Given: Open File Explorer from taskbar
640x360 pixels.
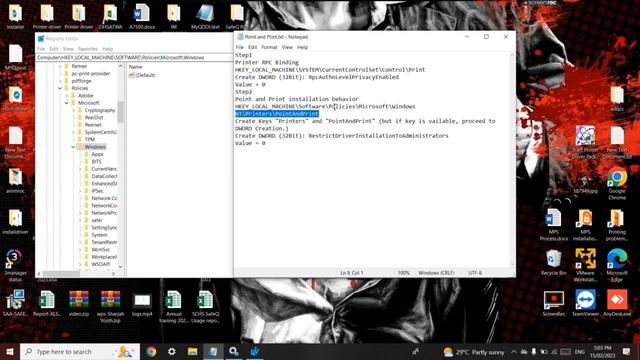Looking at the screenshot, I should (192, 351).
